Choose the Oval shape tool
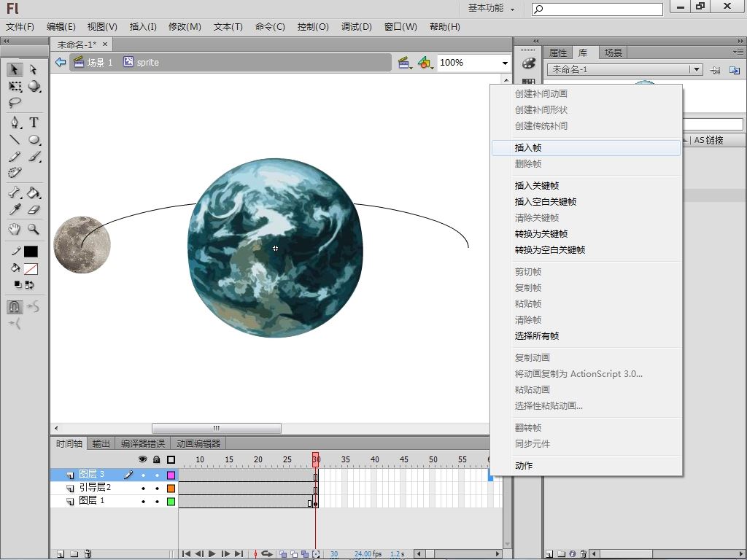This screenshot has width=747, height=560. click(34, 139)
